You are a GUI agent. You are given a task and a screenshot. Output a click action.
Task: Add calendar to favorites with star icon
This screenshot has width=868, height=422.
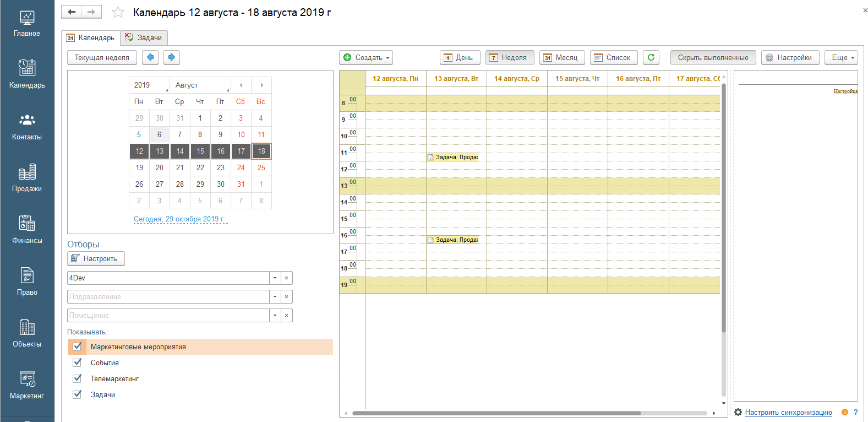118,13
